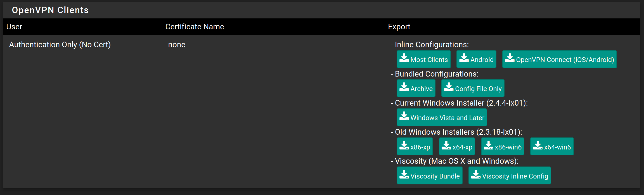The height and width of the screenshot is (195, 644).
Task: Download the Most Clients inline configuration
Action: [x=423, y=59]
